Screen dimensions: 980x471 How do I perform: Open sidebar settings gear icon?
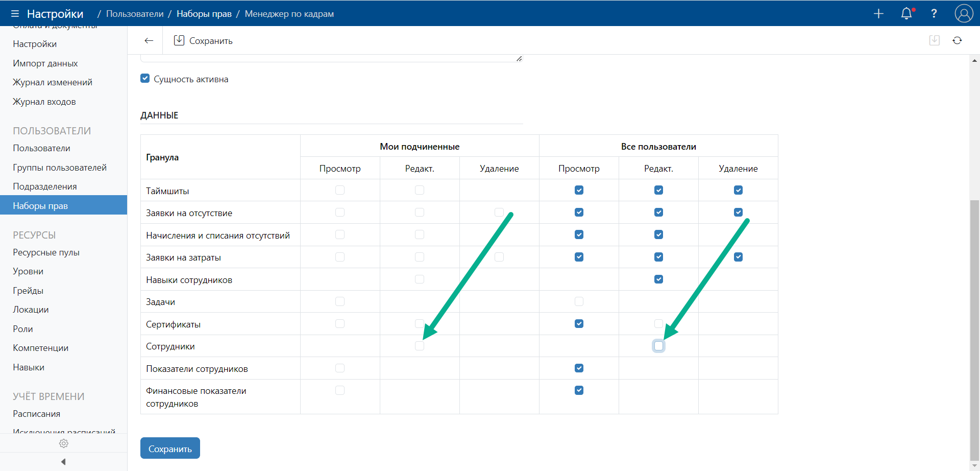[x=64, y=443]
